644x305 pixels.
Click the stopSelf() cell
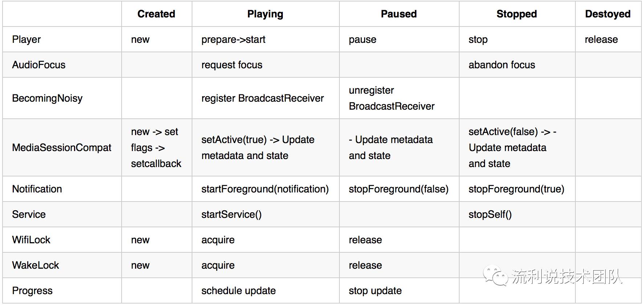[x=490, y=214]
